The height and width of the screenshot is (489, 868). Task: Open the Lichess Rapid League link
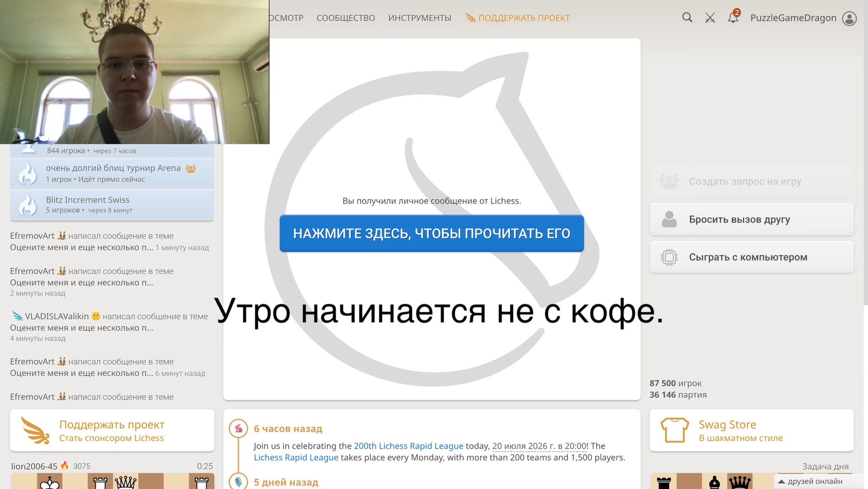pos(296,457)
